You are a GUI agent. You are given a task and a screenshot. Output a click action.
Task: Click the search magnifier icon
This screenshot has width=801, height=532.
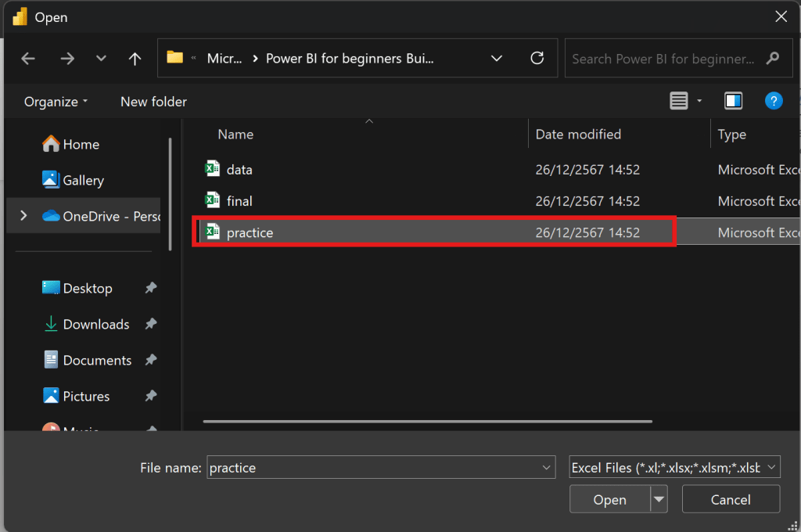pyautogui.click(x=773, y=59)
